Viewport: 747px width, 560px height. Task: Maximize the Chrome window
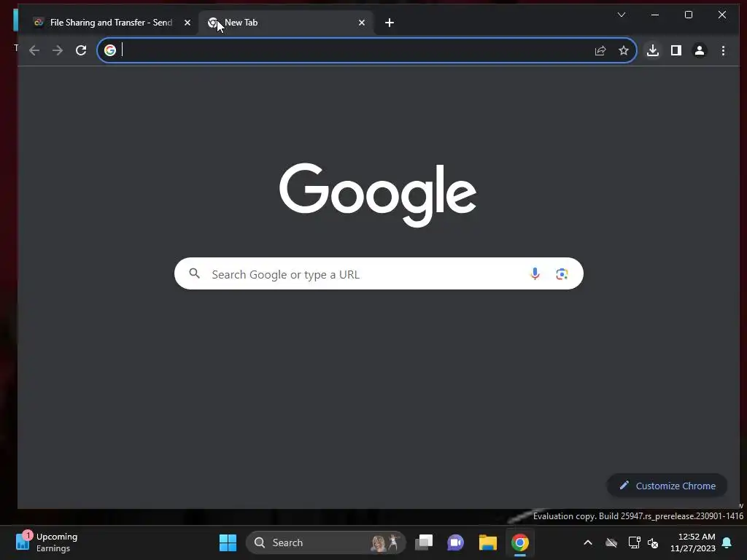689,15
